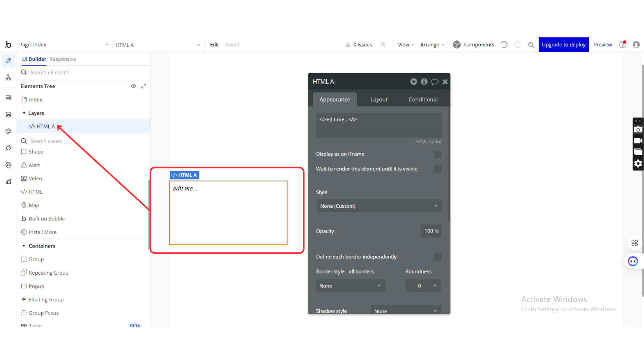Open the Border style dropdown

[350, 286]
